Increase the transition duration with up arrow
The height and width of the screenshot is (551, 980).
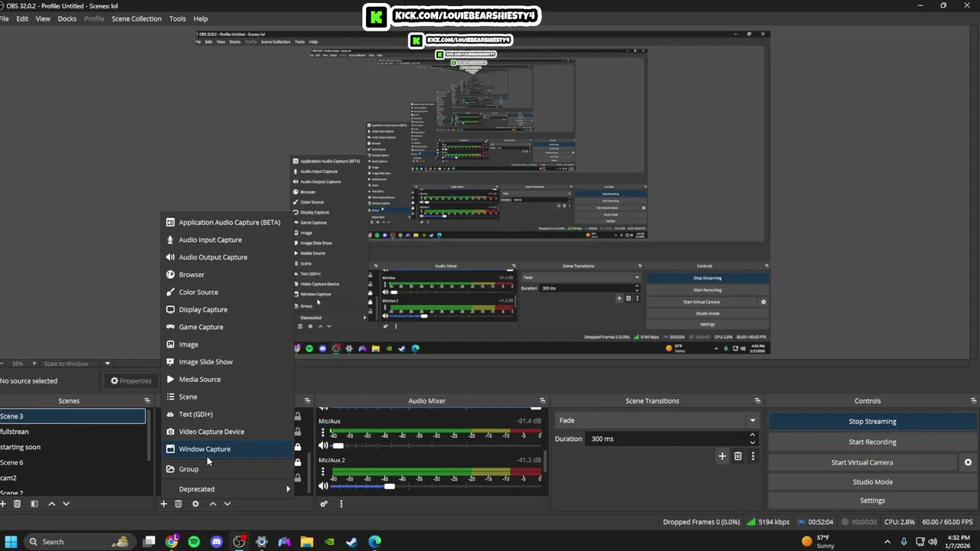(x=752, y=435)
